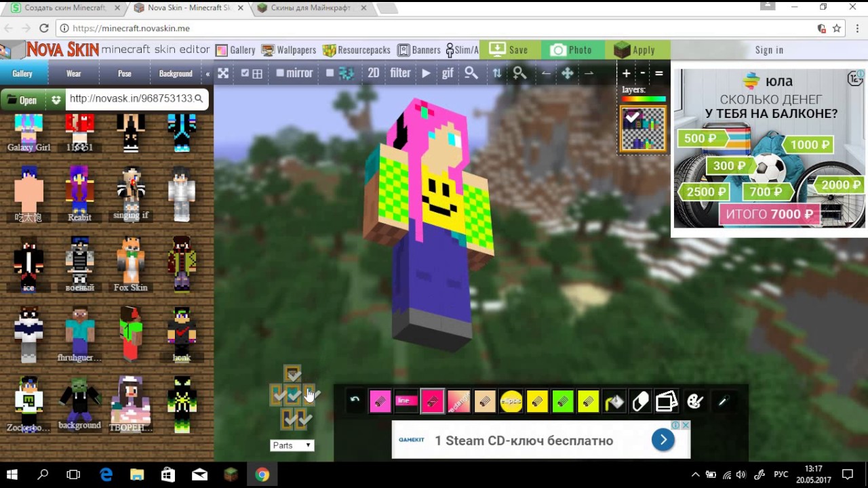Toggle Slim/Alex model option
Screen dimensions: 868x488
[x=462, y=50]
